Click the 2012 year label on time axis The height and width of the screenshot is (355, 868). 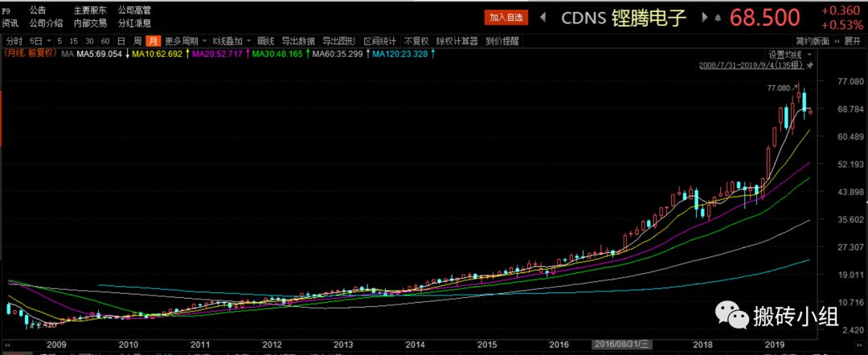272,344
